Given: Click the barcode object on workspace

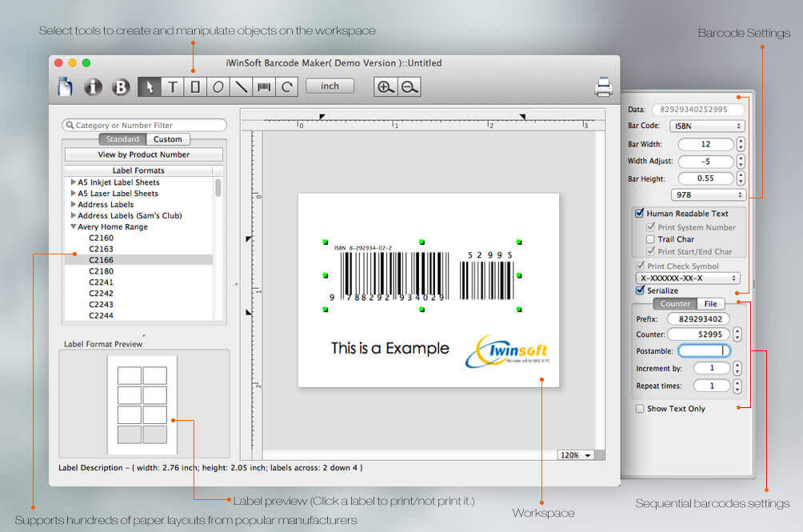Looking at the screenshot, I should coord(422,275).
